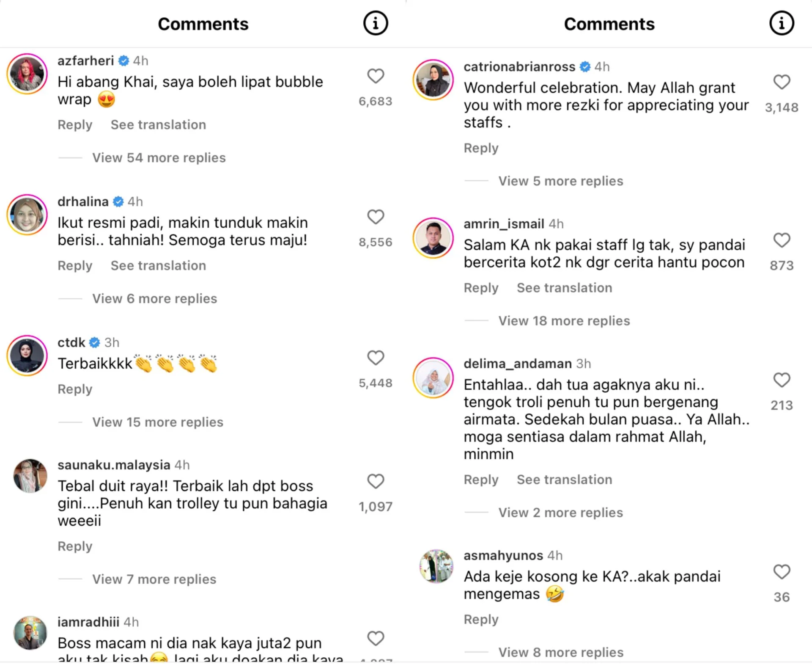See translation of amrin_ismail's comment
This screenshot has width=812, height=667.
[x=564, y=288]
